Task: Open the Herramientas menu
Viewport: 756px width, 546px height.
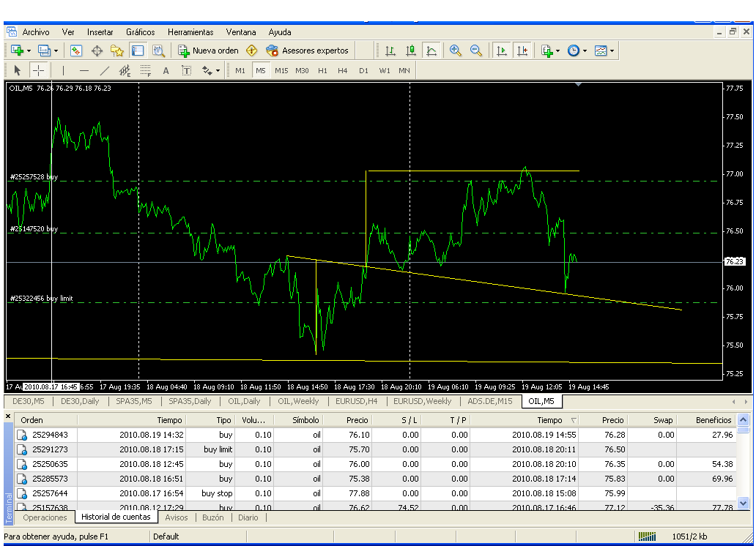Action: click(x=190, y=32)
